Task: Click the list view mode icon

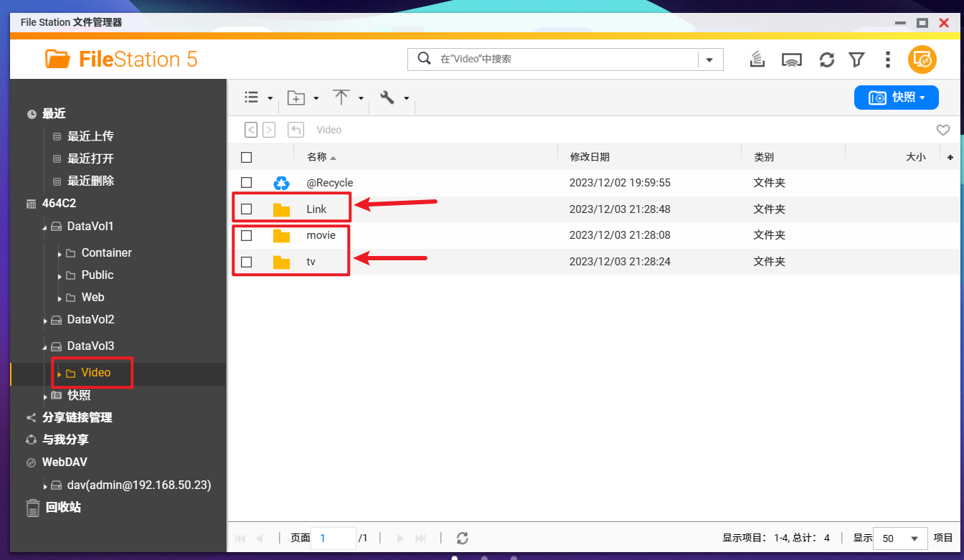Action: pyautogui.click(x=252, y=98)
